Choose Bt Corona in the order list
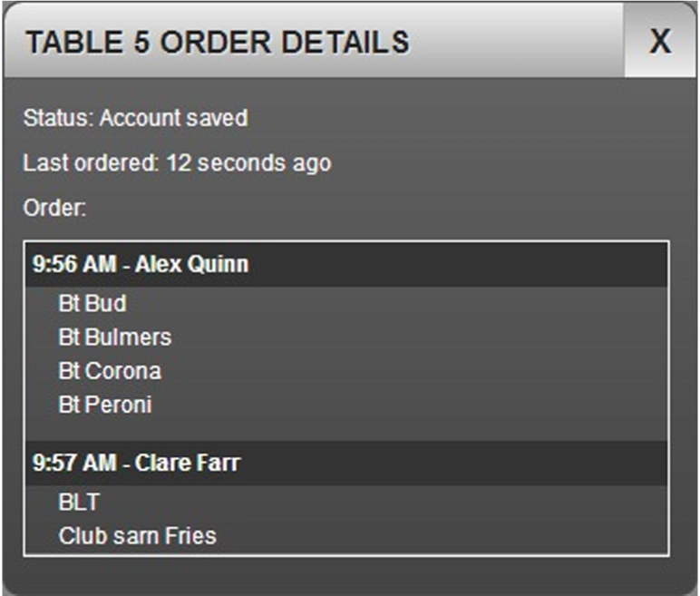Image resolution: width=700 pixels, height=596 pixels. (x=109, y=371)
